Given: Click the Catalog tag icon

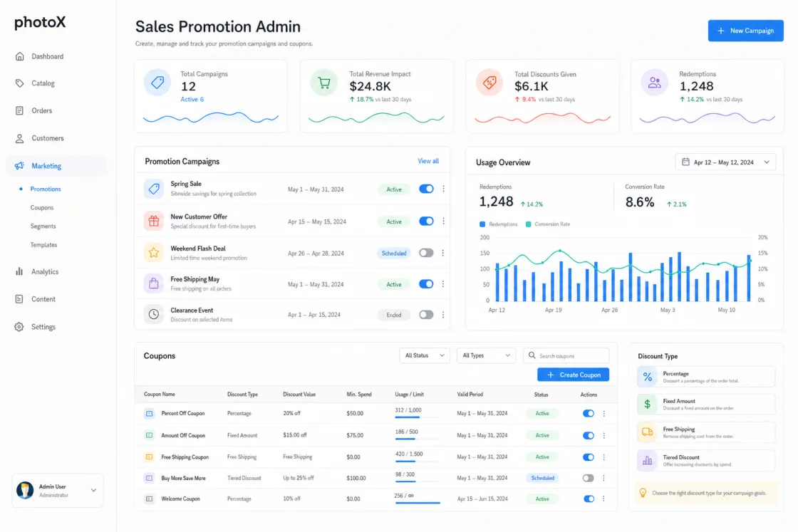Looking at the screenshot, I should (x=19, y=83).
